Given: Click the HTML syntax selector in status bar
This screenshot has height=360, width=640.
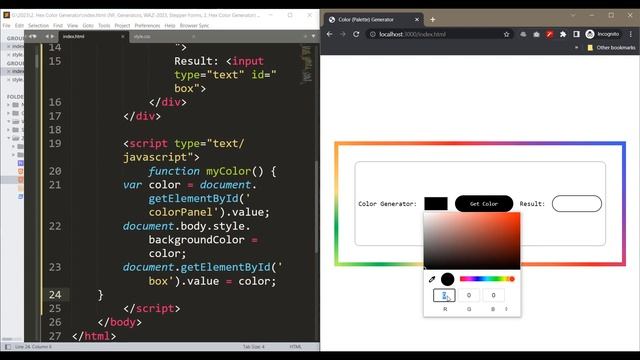Looking at the screenshot, I should 296,347.
